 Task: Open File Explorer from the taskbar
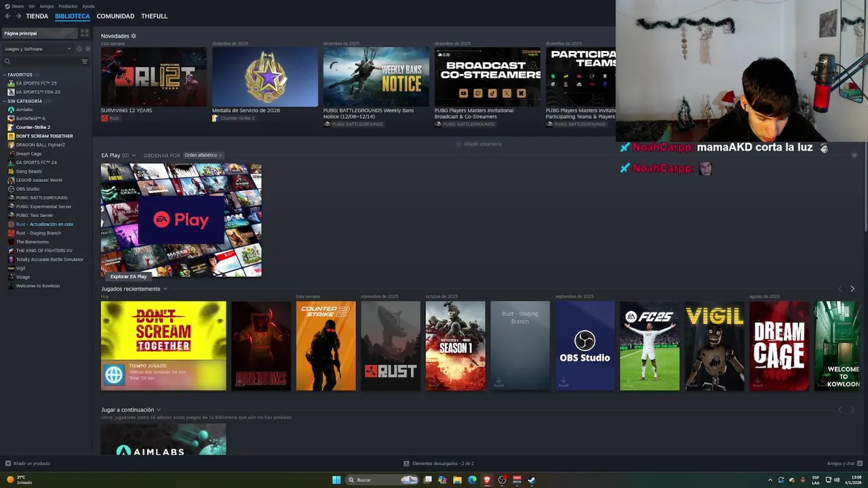[x=458, y=480]
